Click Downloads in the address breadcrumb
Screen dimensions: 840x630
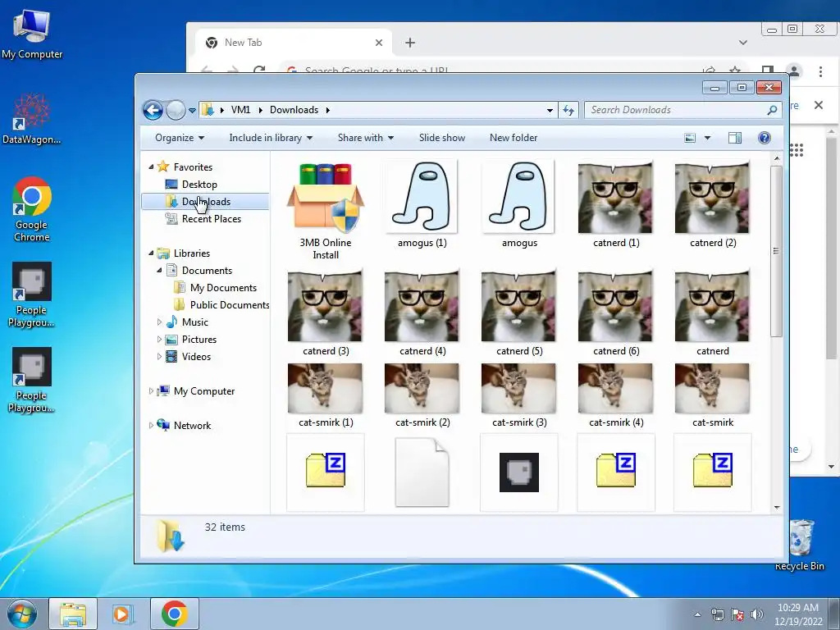294,110
